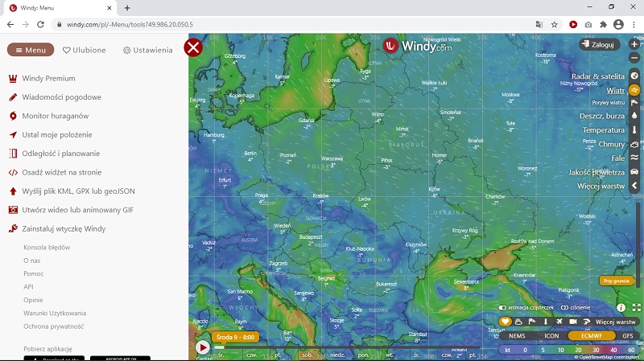Image resolution: width=644 pixels, height=361 pixels.
Task: Select the Fale waves layer icon
Action: pos(634,158)
